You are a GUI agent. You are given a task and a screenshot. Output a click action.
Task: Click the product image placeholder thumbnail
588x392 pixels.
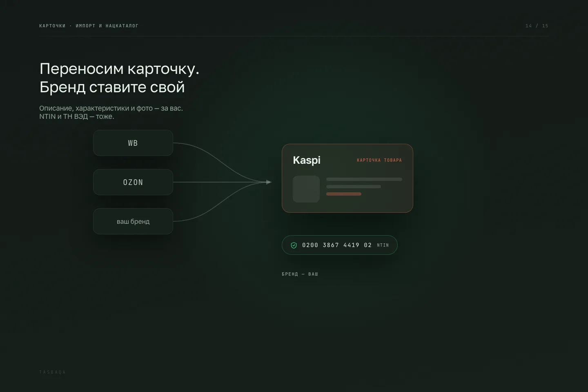(306, 189)
